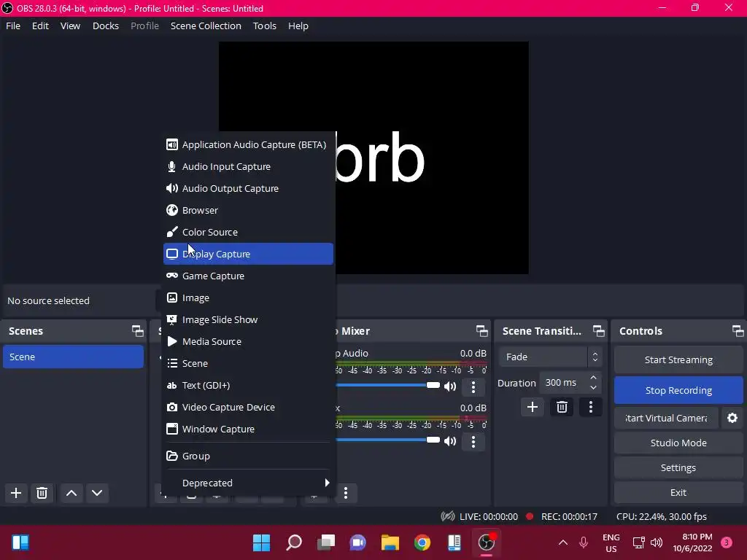Open the Edit menu

click(41, 26)
